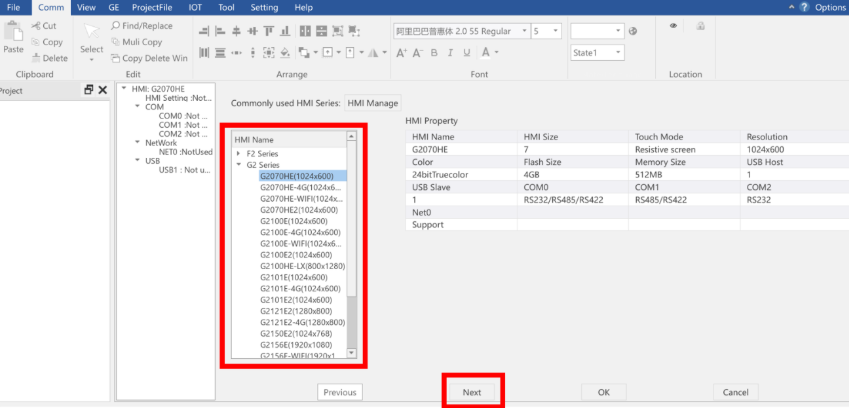This screenshot has height=408, width=849.
Task: Open the Help tab
Action: point(303,8)
